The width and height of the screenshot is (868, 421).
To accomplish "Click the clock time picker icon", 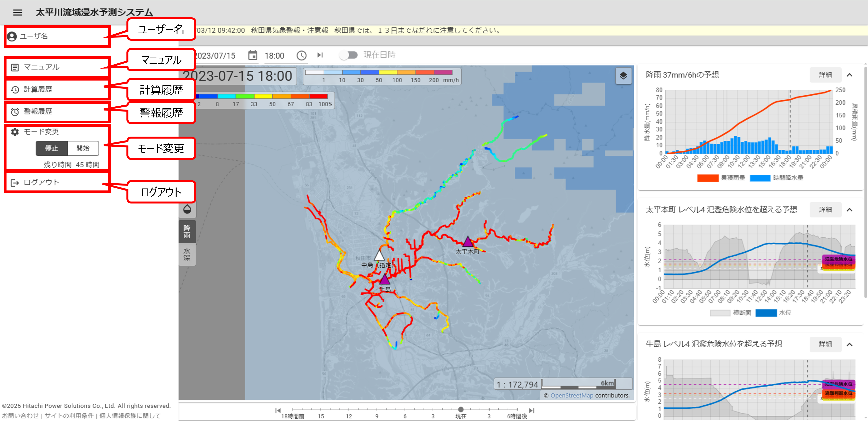I will click(x=301, y=55).
